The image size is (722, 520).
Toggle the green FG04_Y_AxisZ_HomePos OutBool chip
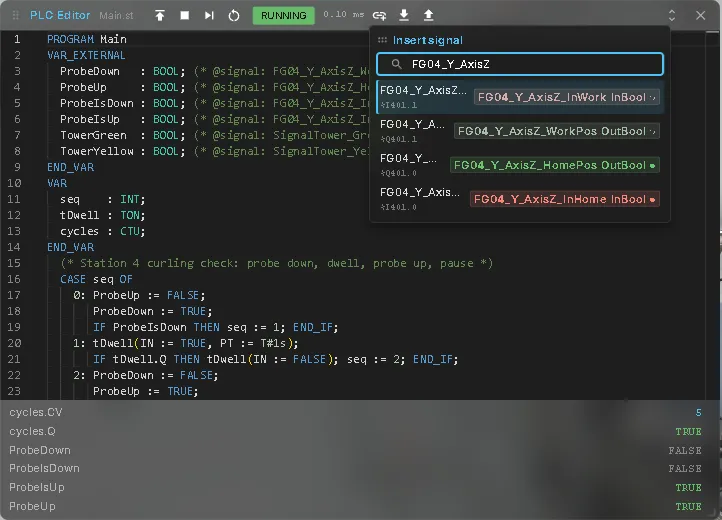pyautogui.click(x=554, y=165)
